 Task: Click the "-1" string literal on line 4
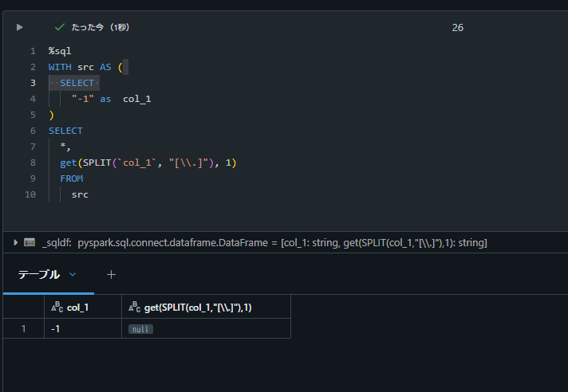[83, 99]
